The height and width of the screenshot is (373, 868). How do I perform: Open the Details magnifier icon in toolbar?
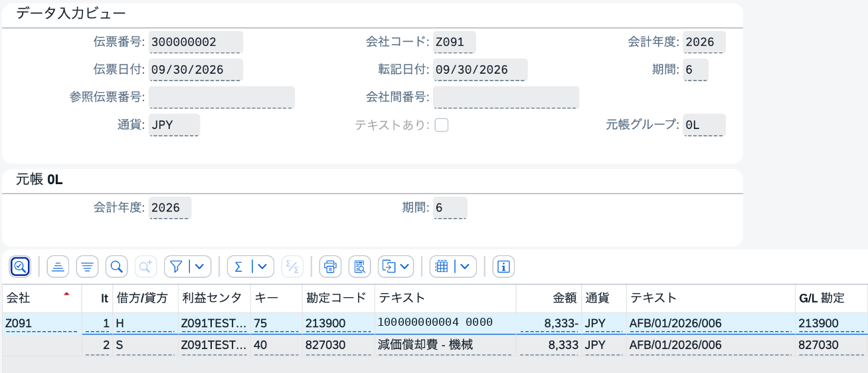(20, 267)
